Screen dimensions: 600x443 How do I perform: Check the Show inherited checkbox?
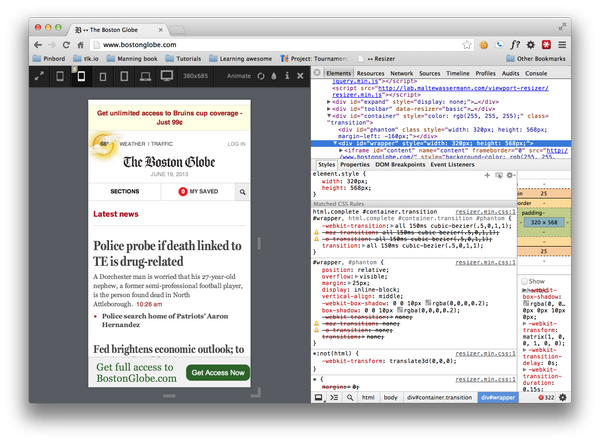(x=524, y=281)
